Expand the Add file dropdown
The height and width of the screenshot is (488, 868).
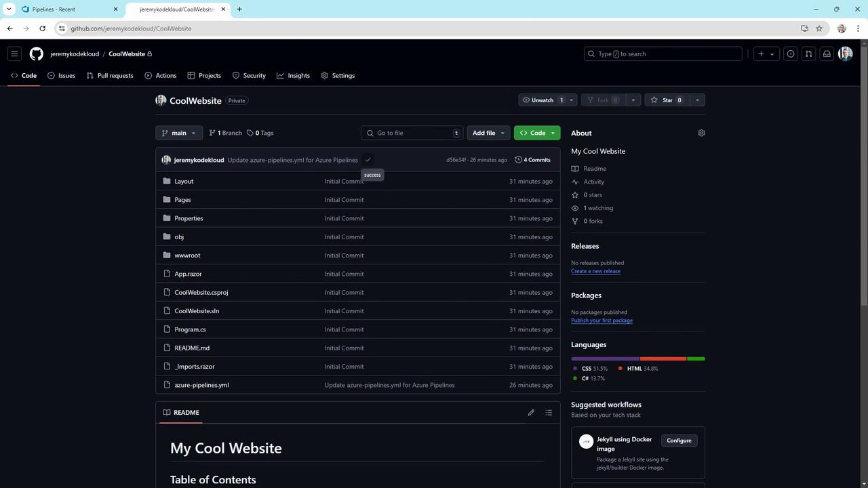pyautogui.click(x=488, y=133)
